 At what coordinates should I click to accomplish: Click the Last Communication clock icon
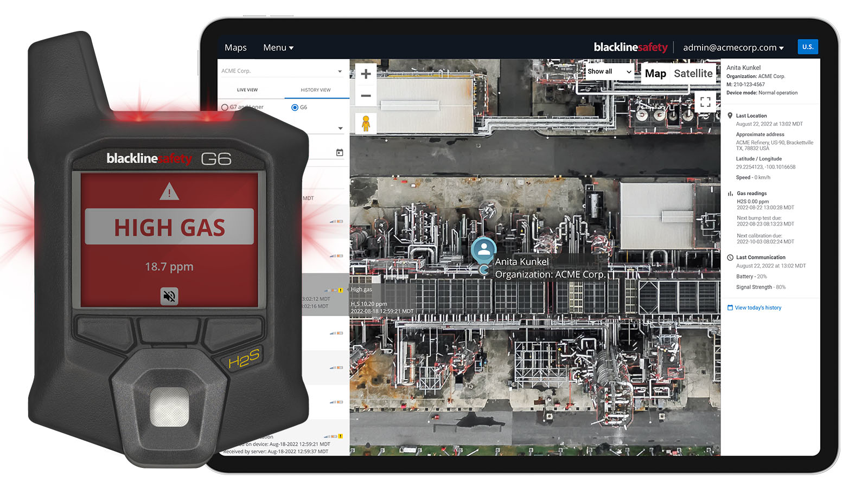point(731,257)
